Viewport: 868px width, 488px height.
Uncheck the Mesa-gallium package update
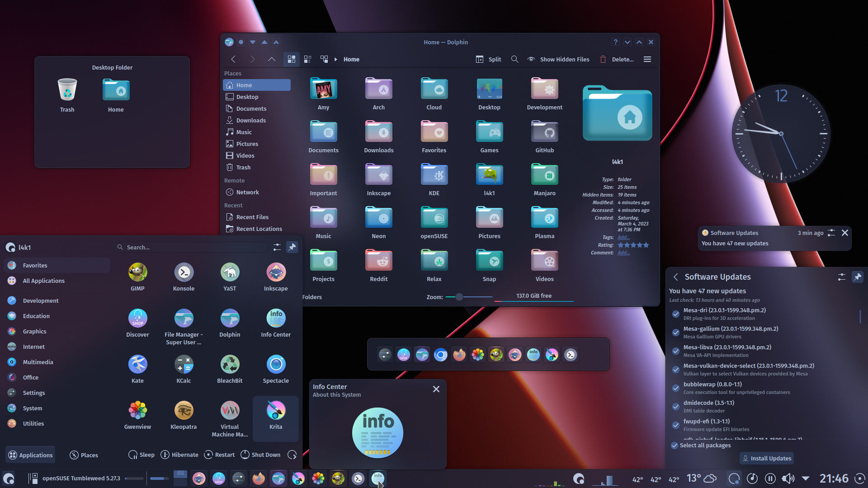(x=675, y=333)
